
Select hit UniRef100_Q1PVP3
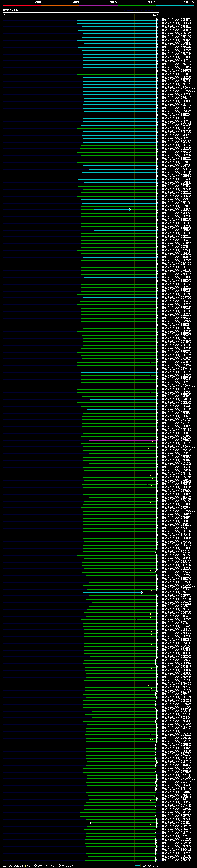(x=176, y=853)
